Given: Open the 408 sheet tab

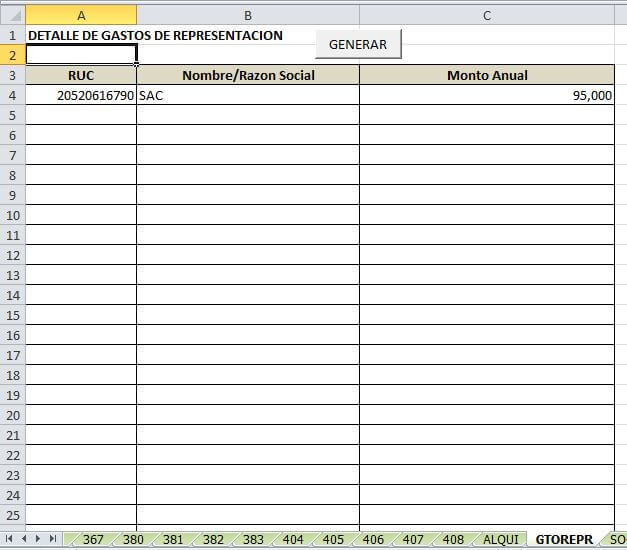Looking at the screenshot, I should pos(453,539).
